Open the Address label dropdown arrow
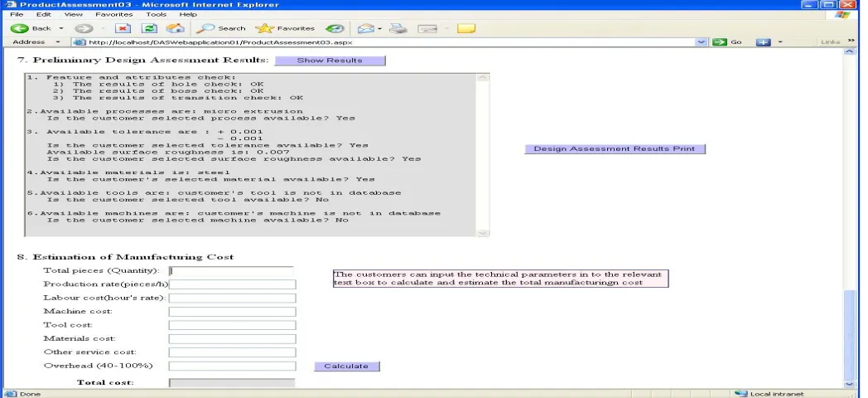Image resolution: width=868 pixels, height=398 pixels. (58, 42)
